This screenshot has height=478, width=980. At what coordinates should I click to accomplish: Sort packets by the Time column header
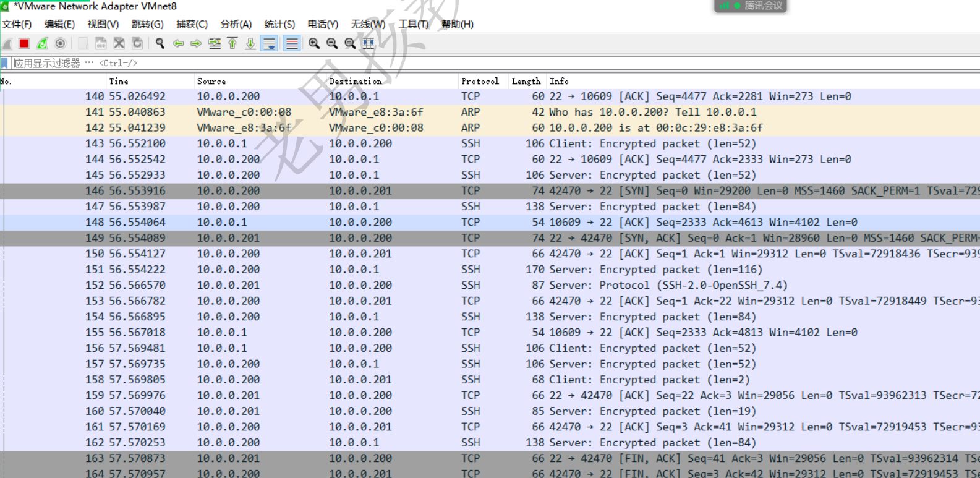(x=150, y=81)
